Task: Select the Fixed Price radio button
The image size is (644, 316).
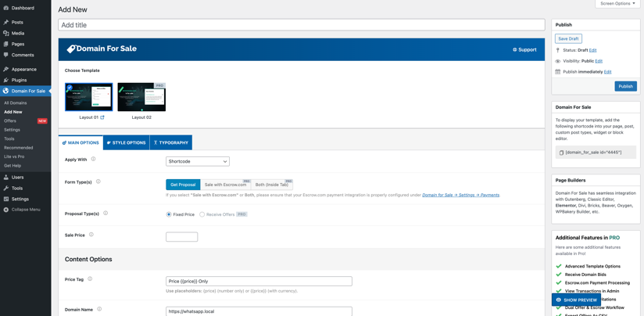Action: tap(169, 214)
